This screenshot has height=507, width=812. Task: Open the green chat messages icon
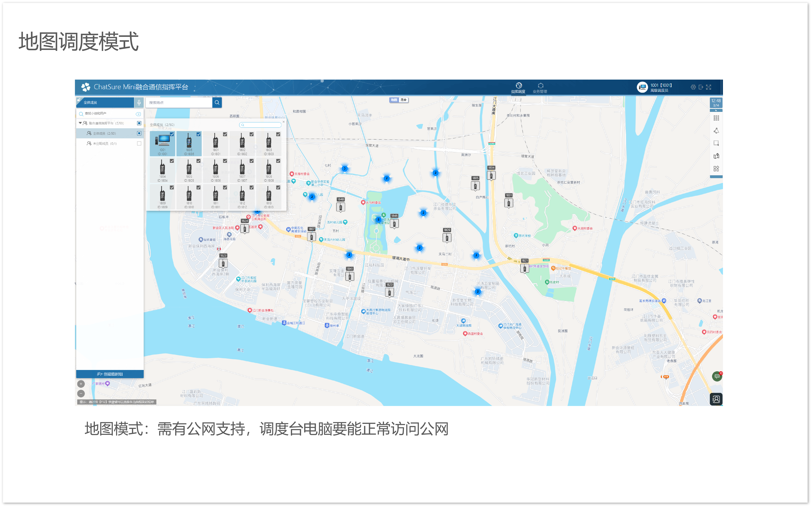pos(717,376)
